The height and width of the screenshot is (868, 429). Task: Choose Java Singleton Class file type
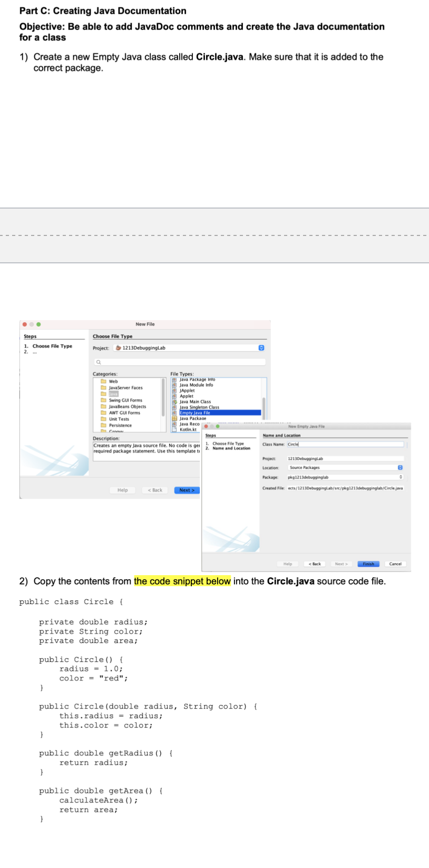[x=196, y=407]
